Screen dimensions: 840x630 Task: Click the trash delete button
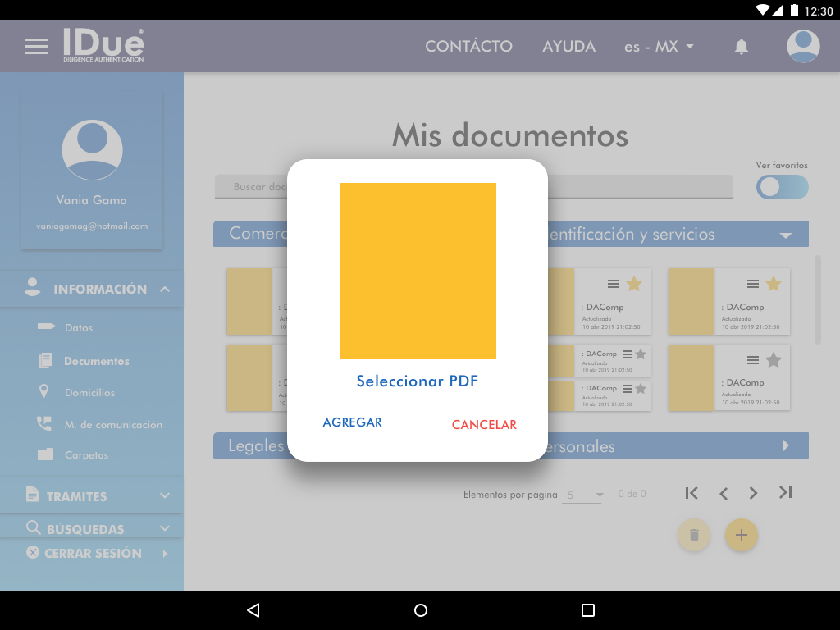click(x=694, y=535)
